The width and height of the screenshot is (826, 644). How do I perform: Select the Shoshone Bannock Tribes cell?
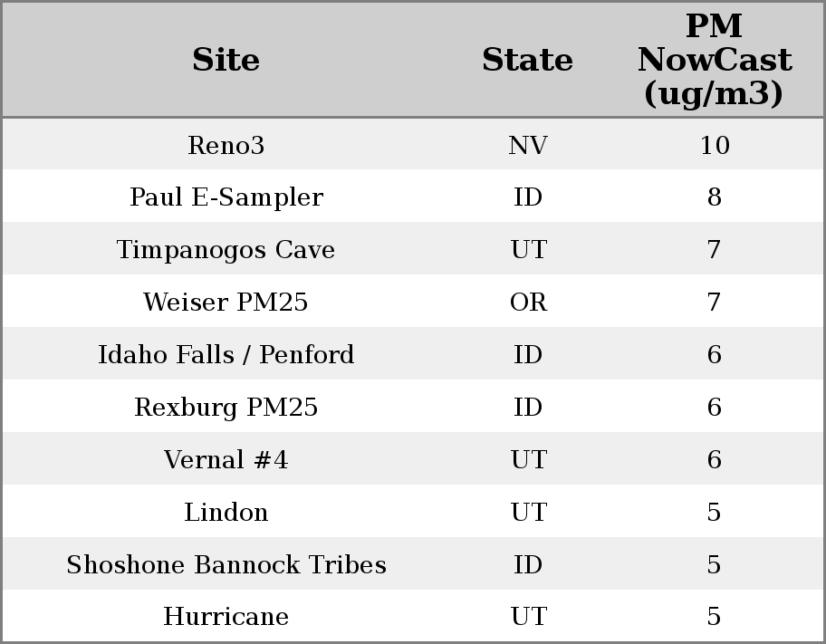226,565
